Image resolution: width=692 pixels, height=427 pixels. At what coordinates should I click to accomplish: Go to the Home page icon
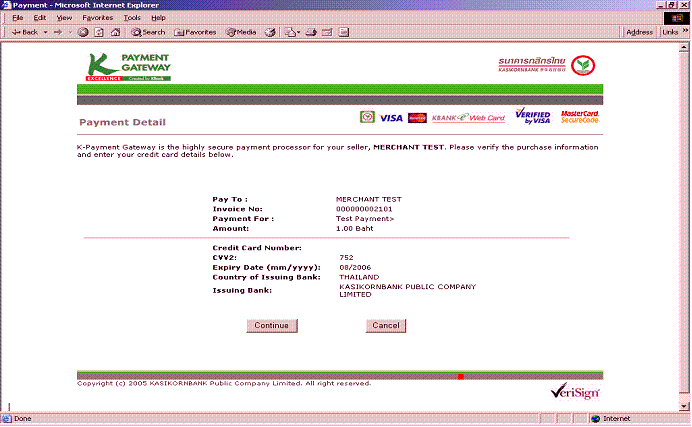coord(115,32)
